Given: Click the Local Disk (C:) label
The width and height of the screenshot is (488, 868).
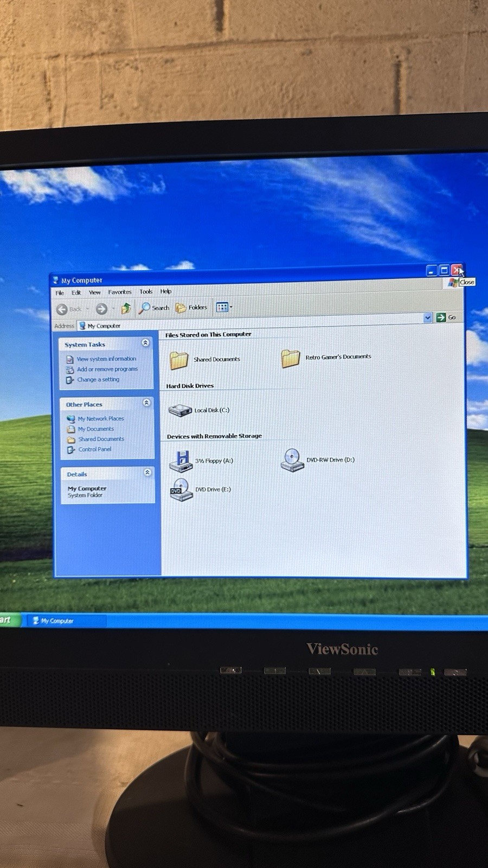Looking at the screenshot, I should (x=212, y=410).
